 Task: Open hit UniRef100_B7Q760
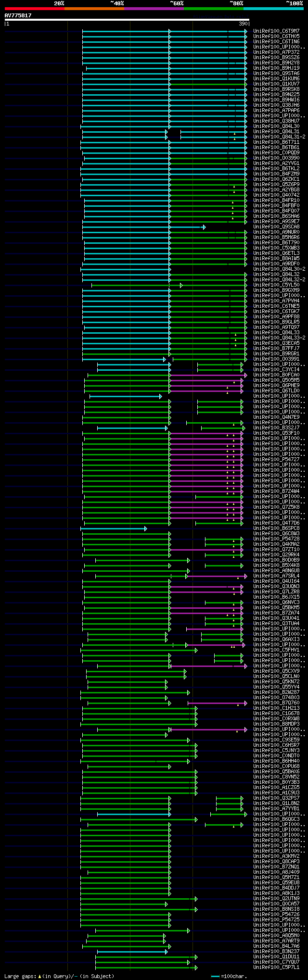coord(276,703)
